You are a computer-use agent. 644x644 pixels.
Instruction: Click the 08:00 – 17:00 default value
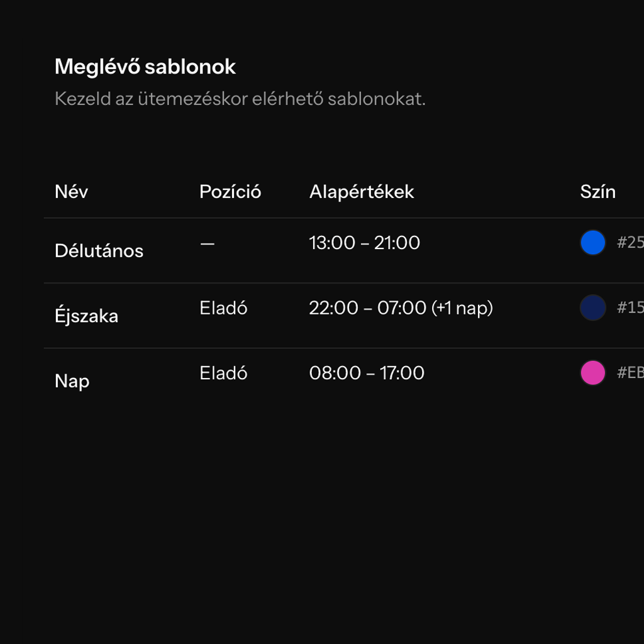[367, 372]
